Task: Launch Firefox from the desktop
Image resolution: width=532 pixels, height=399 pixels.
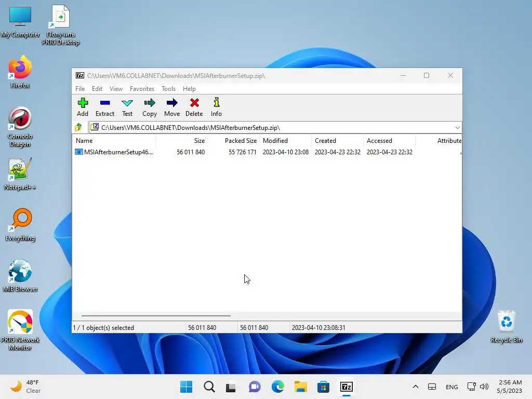Action: 20,72
